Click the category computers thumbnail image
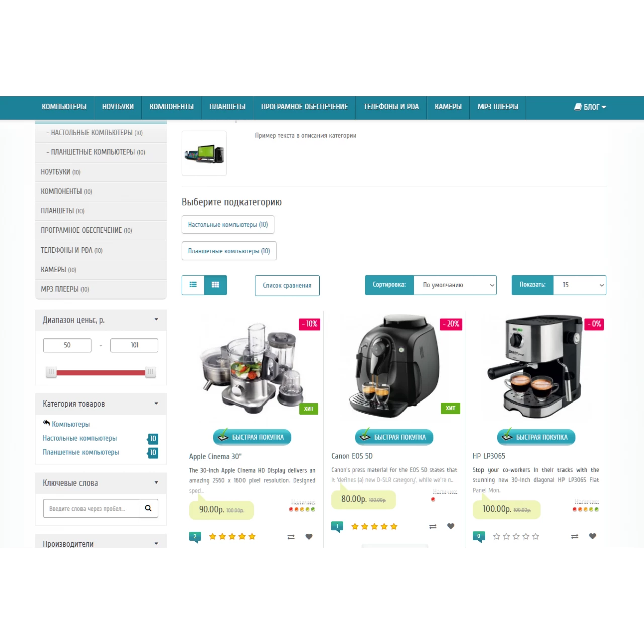Image resolution: width=644 pixels, height=644 pixels. pos(204,153)
